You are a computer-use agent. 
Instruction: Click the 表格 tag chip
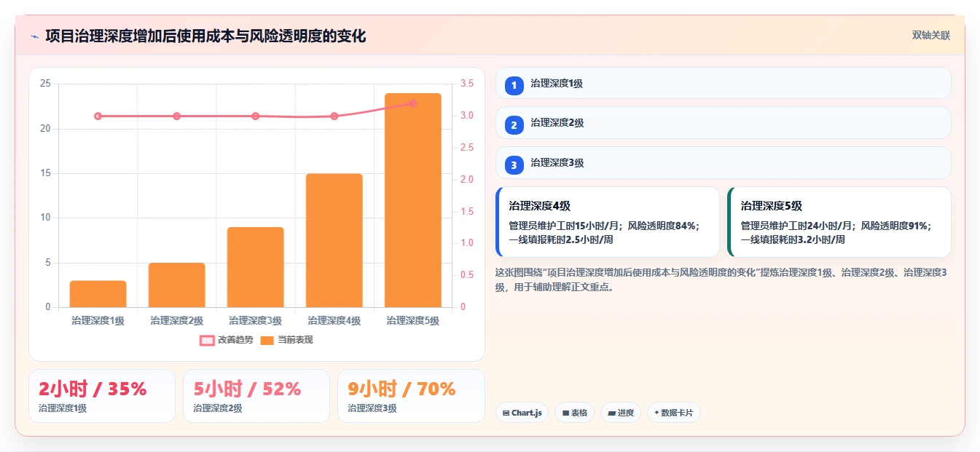click(575, 413)
